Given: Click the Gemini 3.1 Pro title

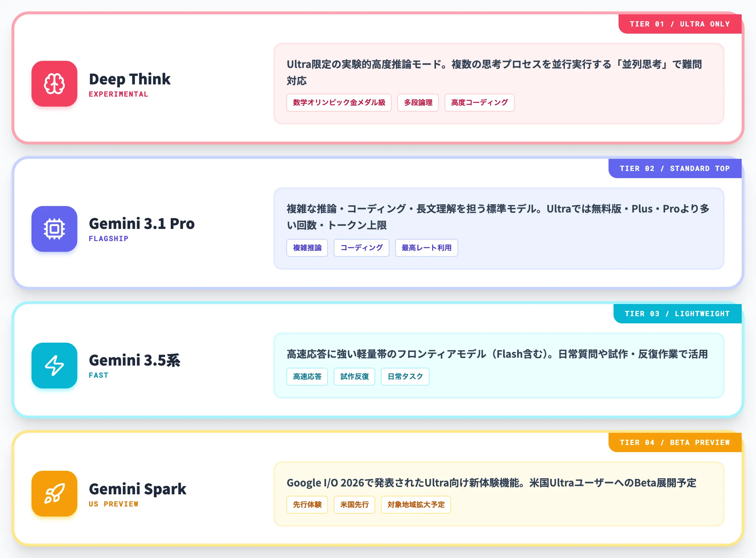Looking at the screenshot, I should coord(142,224).
